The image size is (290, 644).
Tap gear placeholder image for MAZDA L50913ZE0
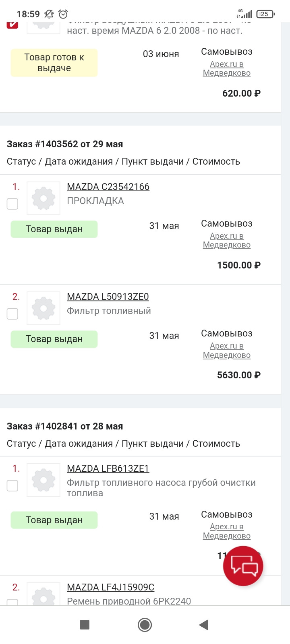(43, 308)
